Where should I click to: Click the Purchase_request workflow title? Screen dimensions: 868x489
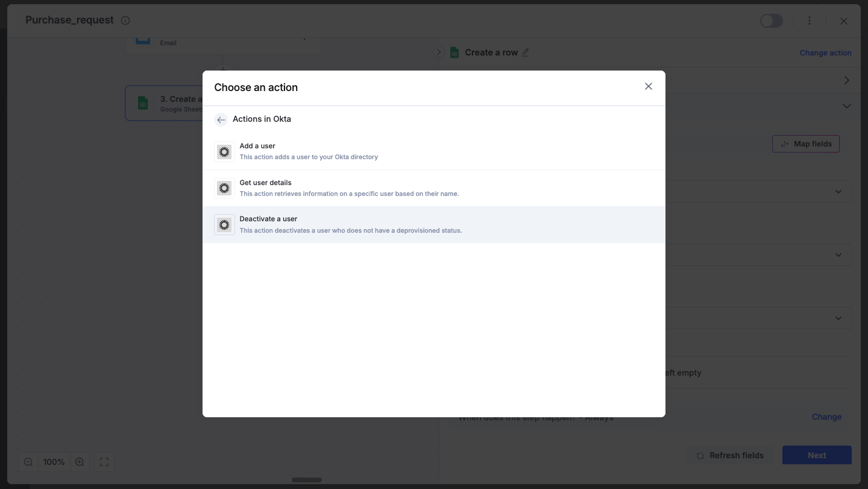click(69, 20)
